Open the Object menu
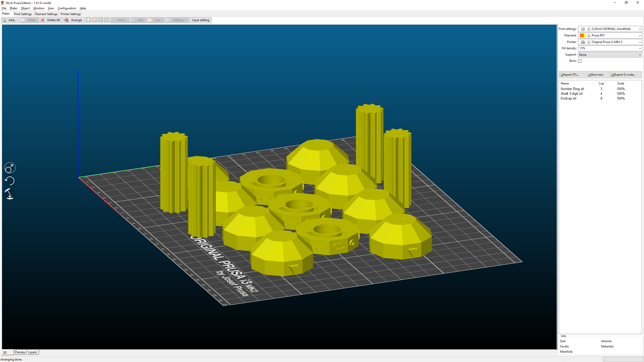This screenshot has width=644, height=362. (25, 8)
